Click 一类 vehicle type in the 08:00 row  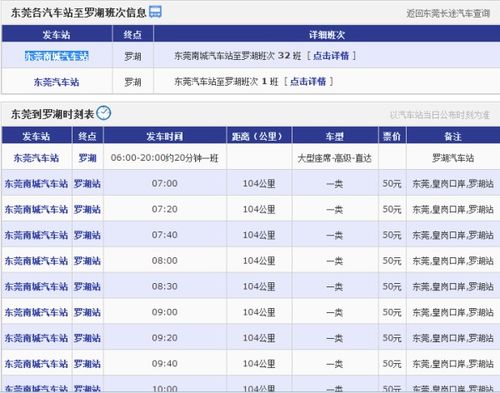tap(335, 260)
